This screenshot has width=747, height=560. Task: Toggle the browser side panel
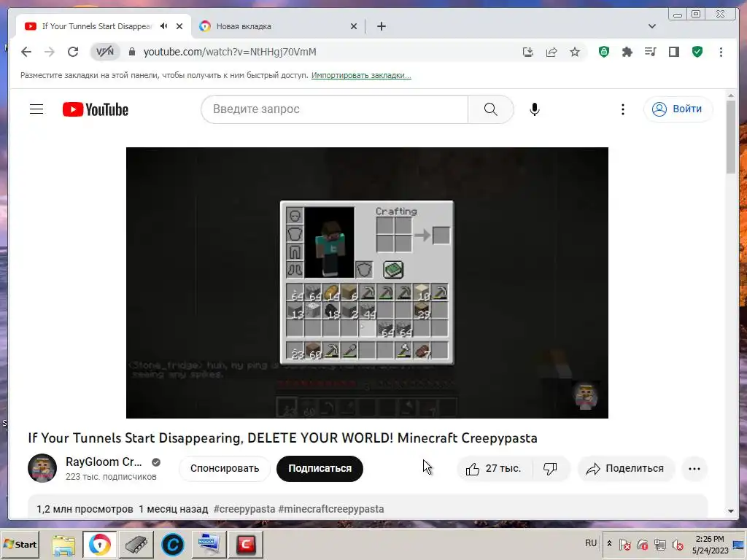coord(673,52)
